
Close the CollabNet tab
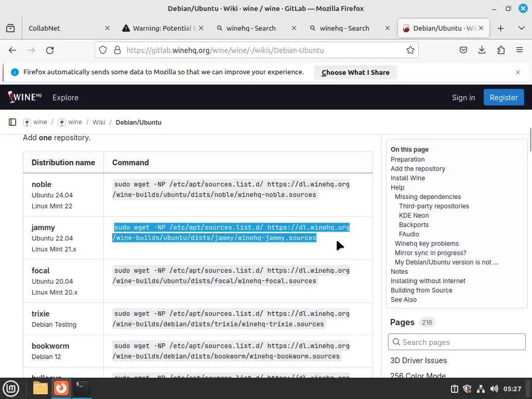[107, 28]
